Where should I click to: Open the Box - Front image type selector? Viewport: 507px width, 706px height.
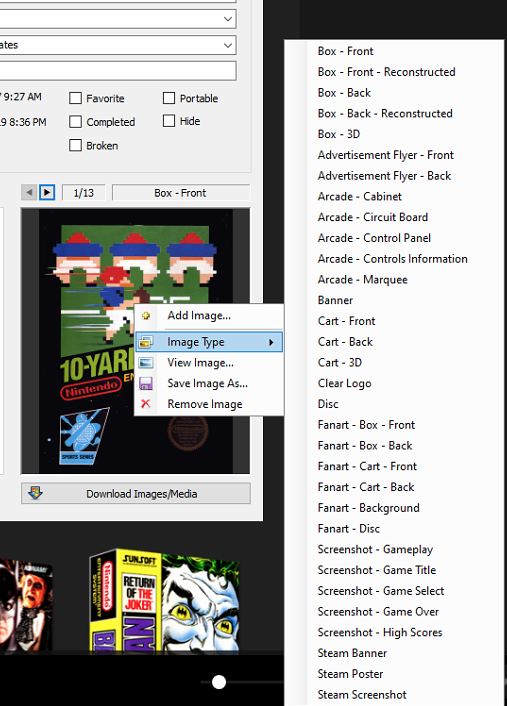click(x=181, y=193)
